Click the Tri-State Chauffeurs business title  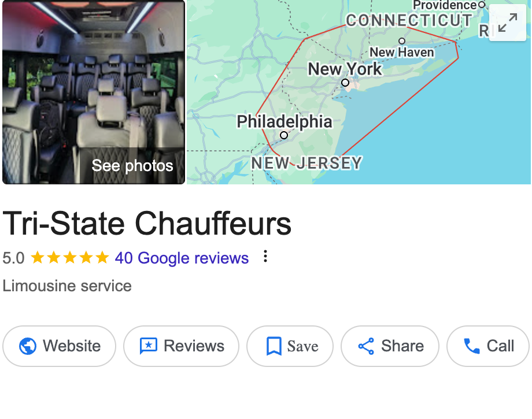tap(147, 224)
